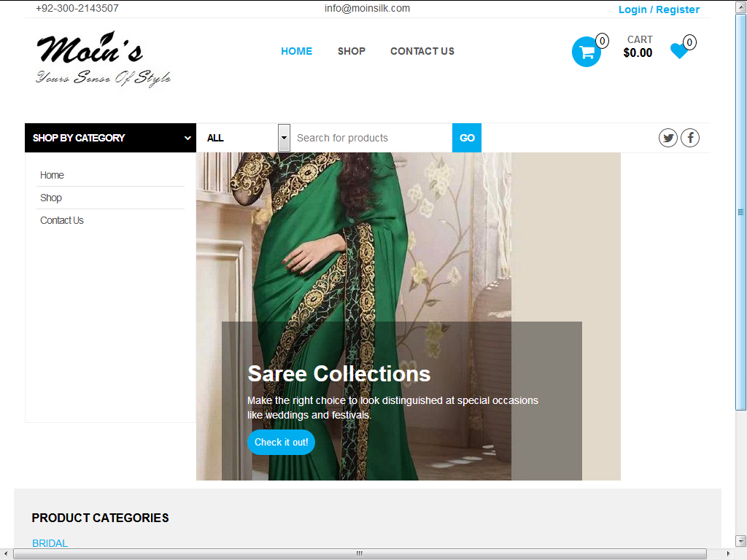This screenshot has width=747, height=560.
Task: Click the Moin's logo
Action: pyautogui.click(x=104, y=60)
